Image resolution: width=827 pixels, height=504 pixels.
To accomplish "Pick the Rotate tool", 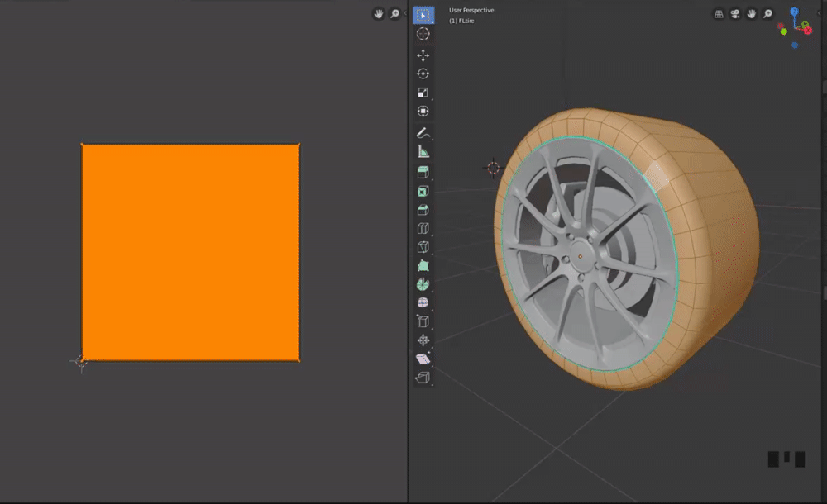I will click(x=423, y=74).
